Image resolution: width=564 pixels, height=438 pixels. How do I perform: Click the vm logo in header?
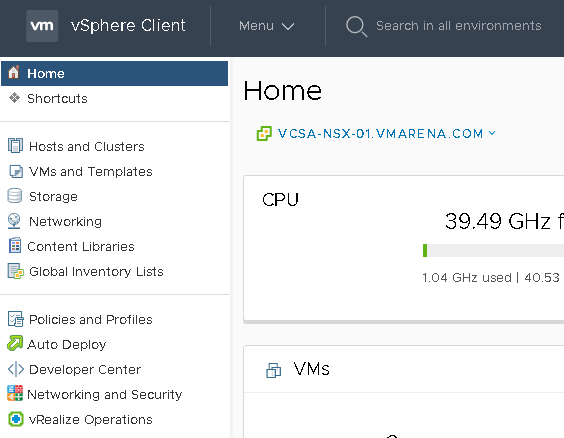(x=42, y=26)
